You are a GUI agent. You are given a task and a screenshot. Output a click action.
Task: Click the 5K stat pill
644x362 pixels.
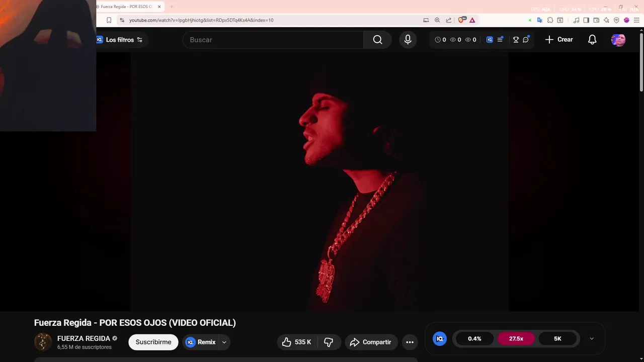coord(557,338)
